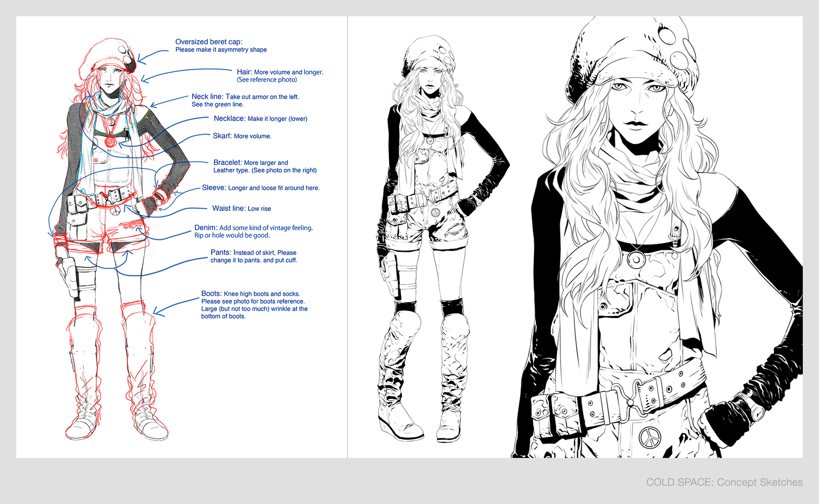Click the 'Please see photo for boots reference.' text
Viewport: 819px width, 504px height.
click(x=253, y=301)
